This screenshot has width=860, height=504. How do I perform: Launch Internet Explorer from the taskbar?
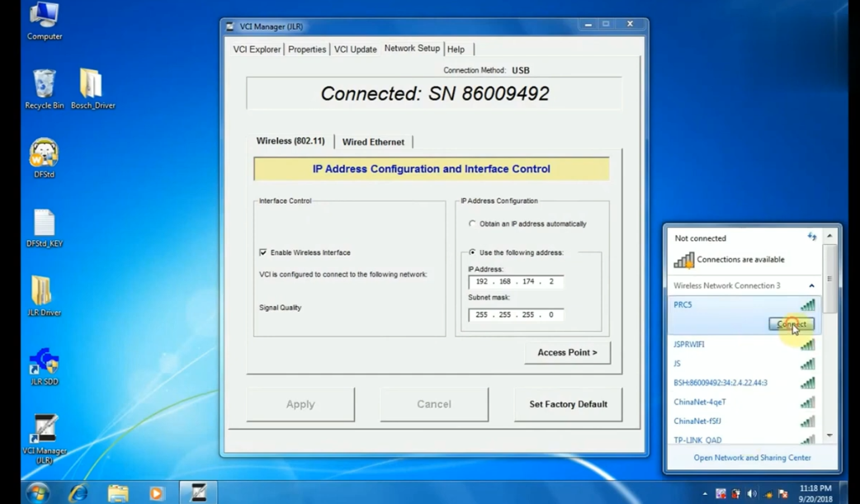[x=78, y=492]
